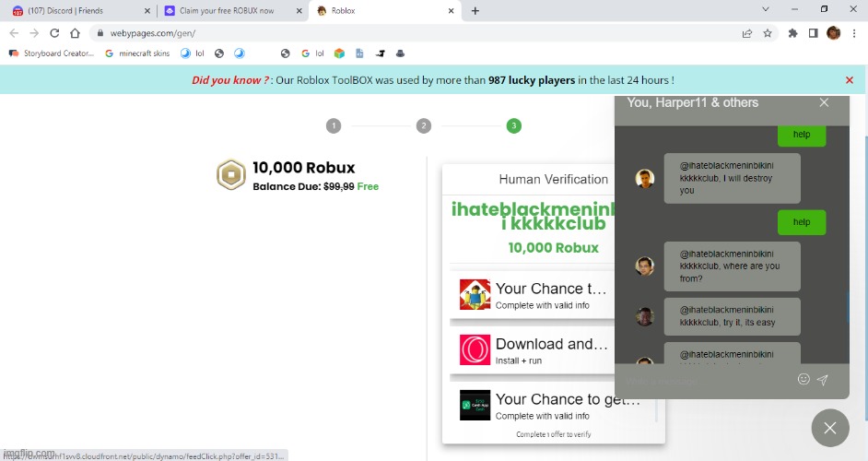Click the avatar beside 'try it, its easy'
Viewport: 868px width, 461px height.
click(645, 316)
